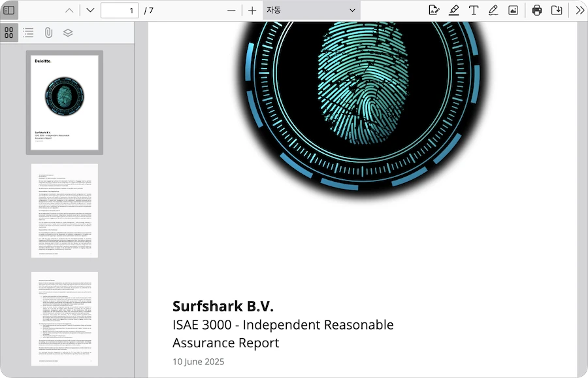Select the highlight tool
The width and height of the screenshot is (588, 378).
pos(454,10)
